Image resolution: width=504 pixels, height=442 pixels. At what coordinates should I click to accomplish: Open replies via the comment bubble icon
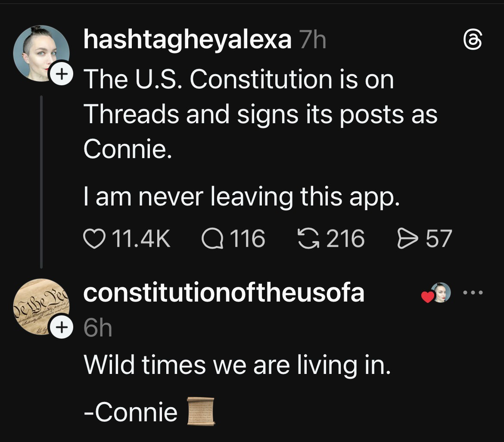[x=213, y=239]
